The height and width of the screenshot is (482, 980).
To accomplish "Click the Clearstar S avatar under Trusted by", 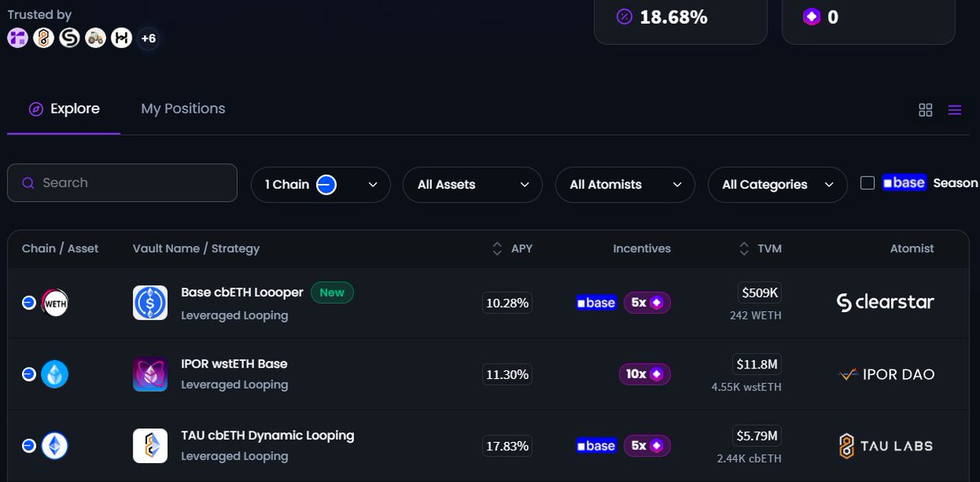I will click(x=69, y=38).
